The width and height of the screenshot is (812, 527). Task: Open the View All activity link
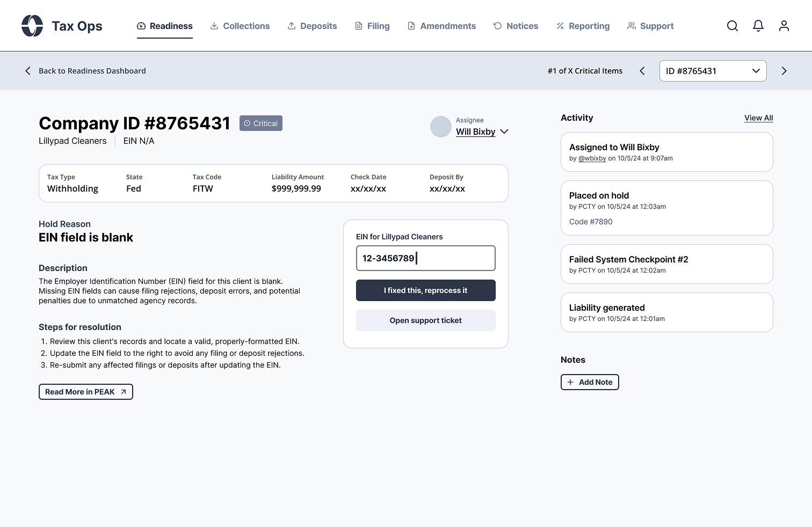pyautogui.click(x=758, y=118)
